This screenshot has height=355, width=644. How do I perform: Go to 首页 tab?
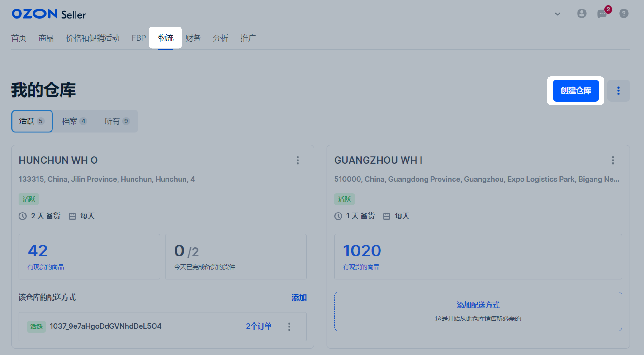[x=19, y=38]
